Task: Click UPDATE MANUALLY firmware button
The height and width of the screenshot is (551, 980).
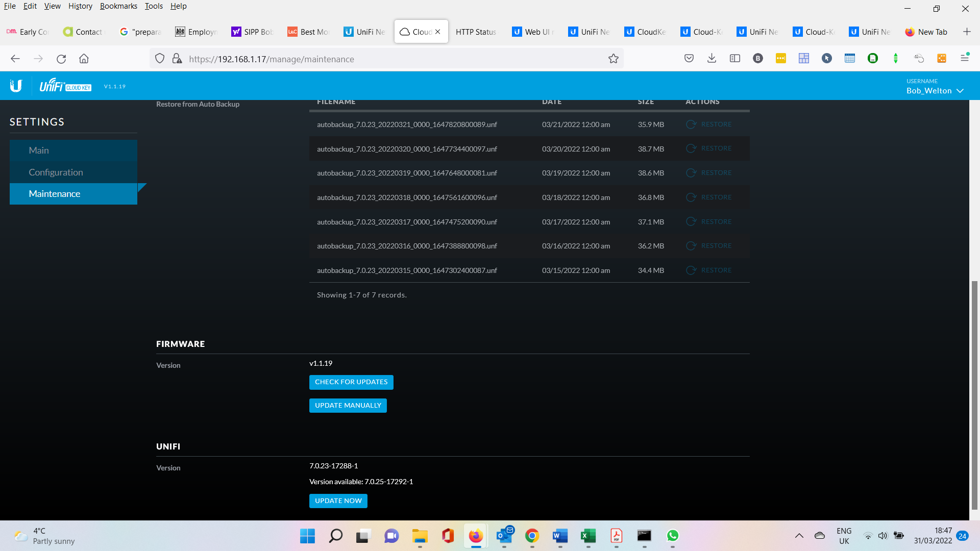Action: click(x=348, y=406)
